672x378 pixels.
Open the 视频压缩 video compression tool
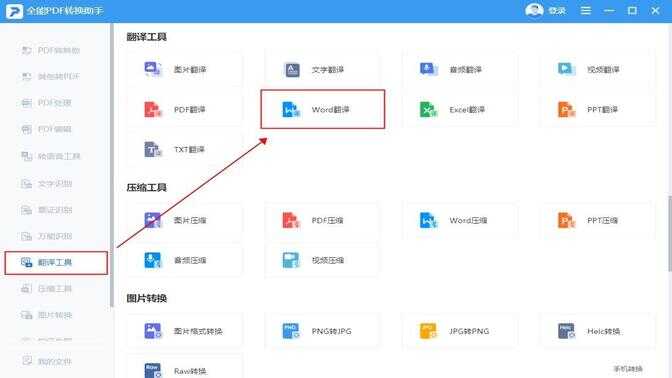[322, 260]
